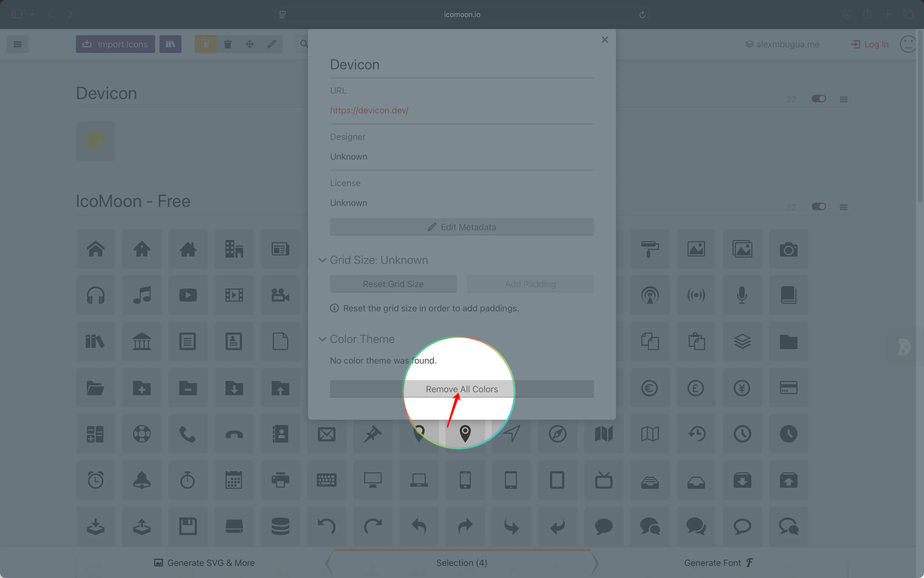Select the music note icon
The image size is (924, 578).
pyautogui.click(x=142, y=295)
